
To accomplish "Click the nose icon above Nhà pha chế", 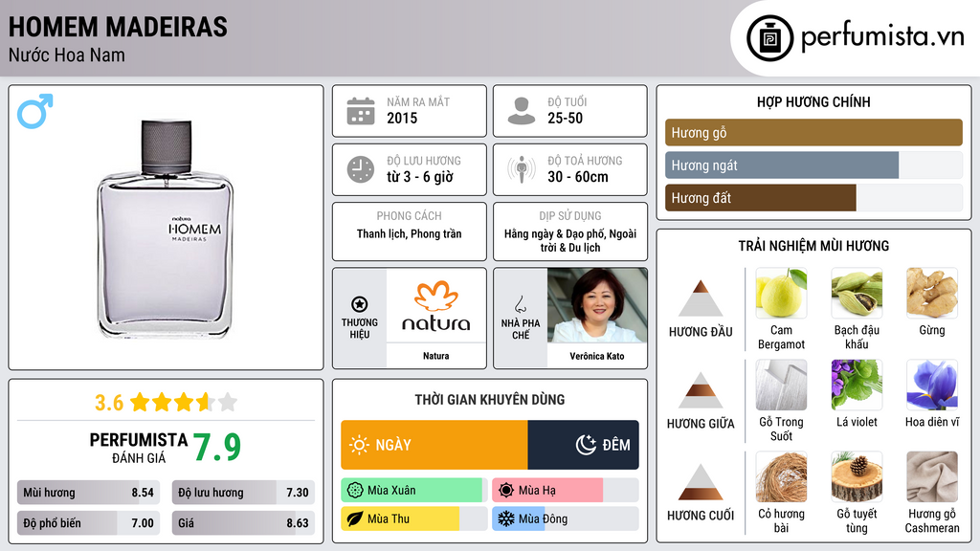I will (520, 304).
